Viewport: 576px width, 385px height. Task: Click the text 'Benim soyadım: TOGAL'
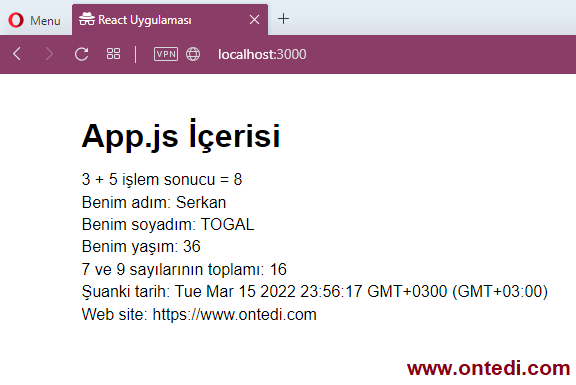pos(168,224)
